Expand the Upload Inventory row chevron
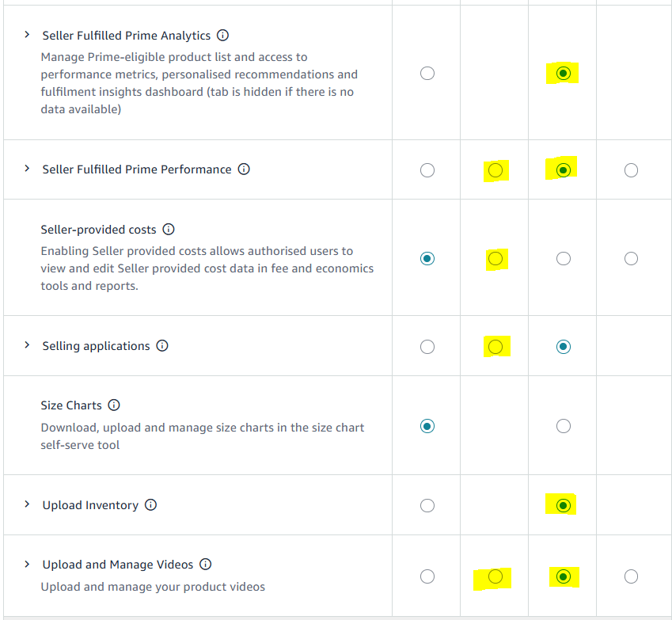Viewport: 672px width, 620px height. coord(27,505)
